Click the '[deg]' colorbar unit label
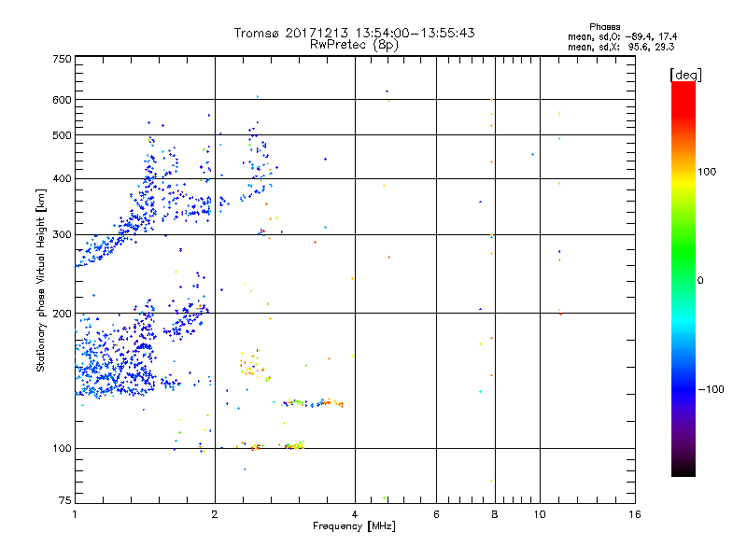The image size is (747, 560). pos(685,75)
